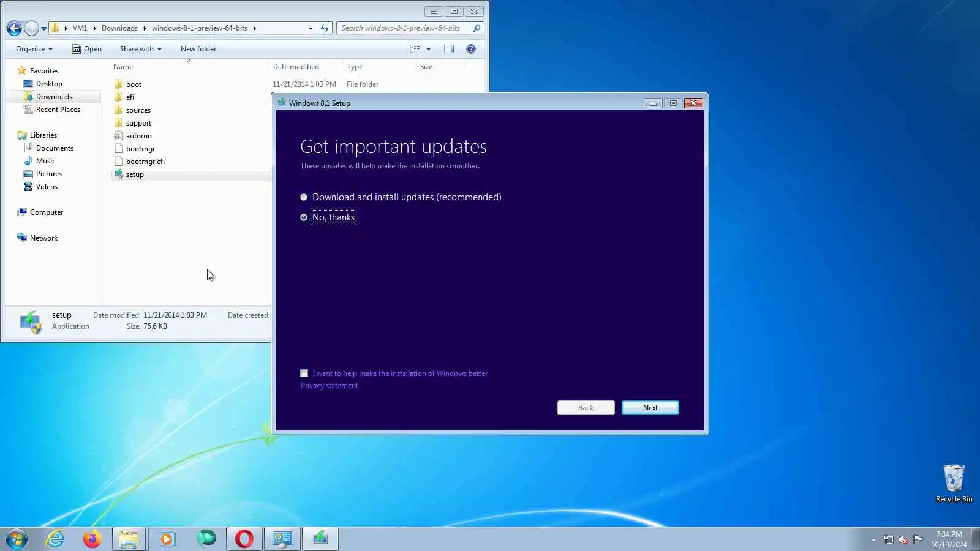Image resolution: width=980 pixels, height=551 pixels.
Task: Open Windows Media Player from taskbar
Action: [167, 539]
